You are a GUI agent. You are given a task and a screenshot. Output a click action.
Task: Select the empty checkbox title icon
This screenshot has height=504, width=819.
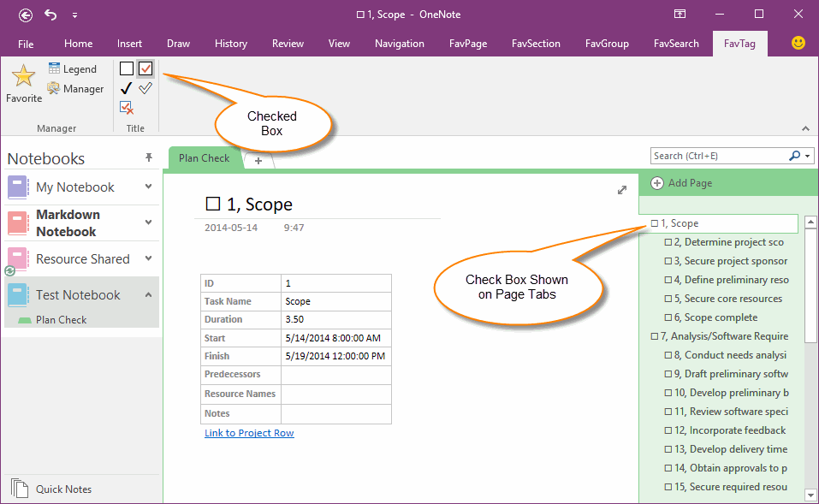[x=125, y=68]
